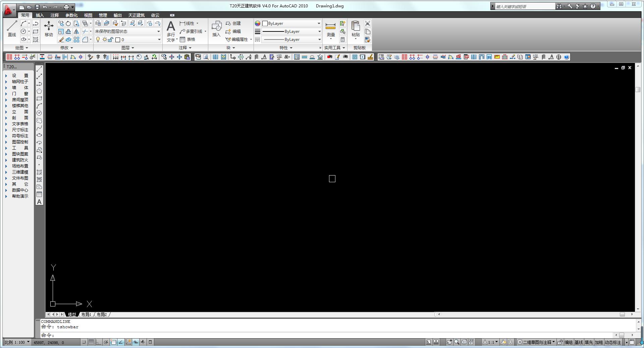
Task: Select the rotate tool in 修改 panel
Action: (68, 23)
